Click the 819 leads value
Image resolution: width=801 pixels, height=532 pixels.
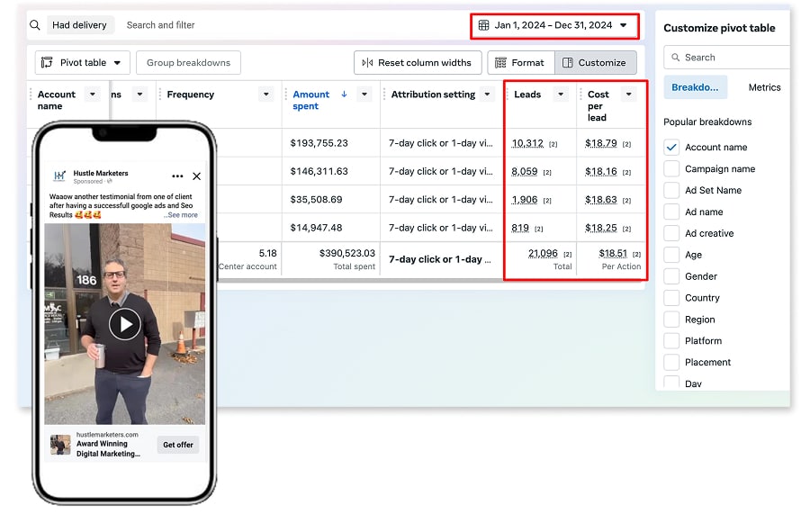coord(520,228)
